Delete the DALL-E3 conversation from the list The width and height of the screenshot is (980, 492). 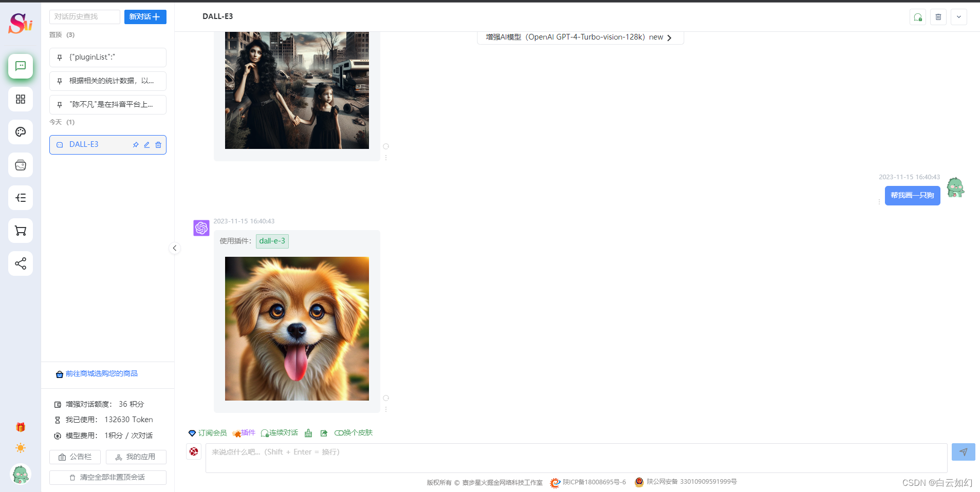click(x=158, y=145)
